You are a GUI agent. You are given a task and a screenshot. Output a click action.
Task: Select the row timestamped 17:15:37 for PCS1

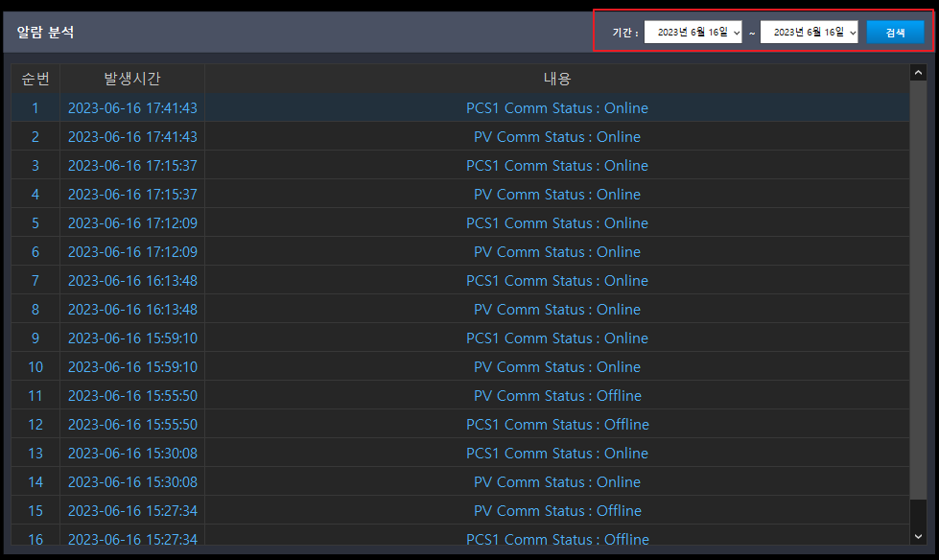point(460,165)
